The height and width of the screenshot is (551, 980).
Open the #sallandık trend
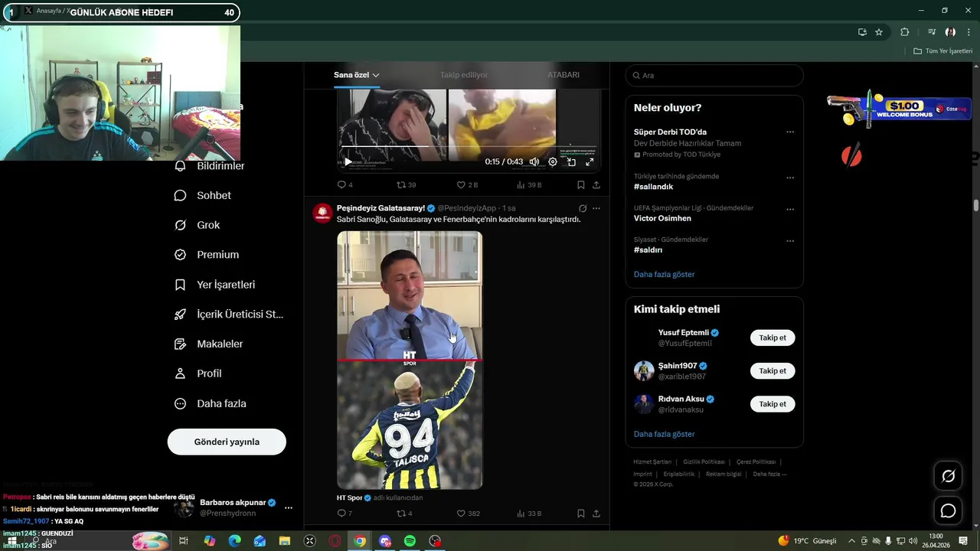point(653,187)
